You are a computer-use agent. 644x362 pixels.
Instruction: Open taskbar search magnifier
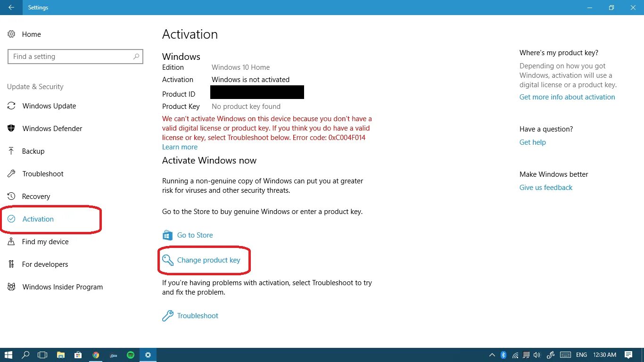tap(26, 355)
